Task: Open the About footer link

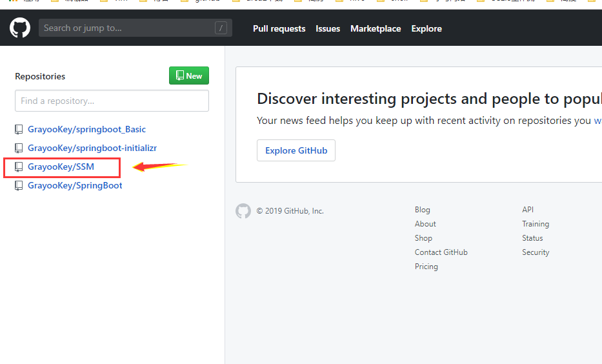Action: 425,224
